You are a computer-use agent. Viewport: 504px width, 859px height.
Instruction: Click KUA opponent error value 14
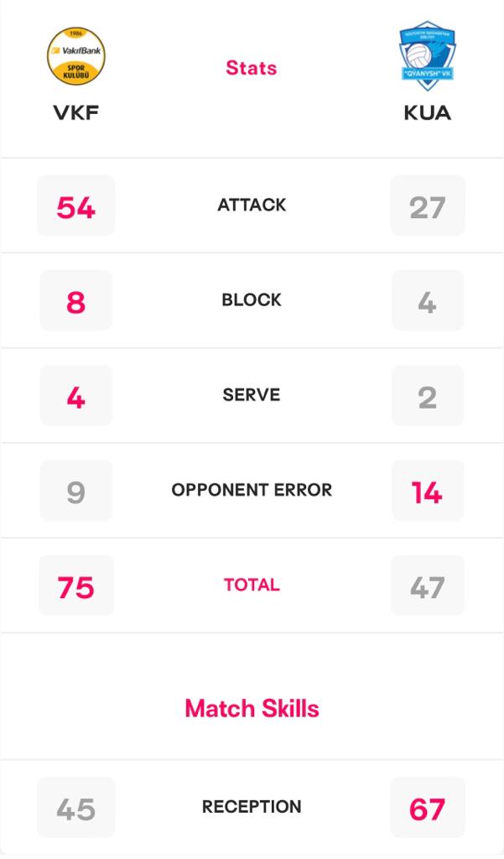click(428, 490)
